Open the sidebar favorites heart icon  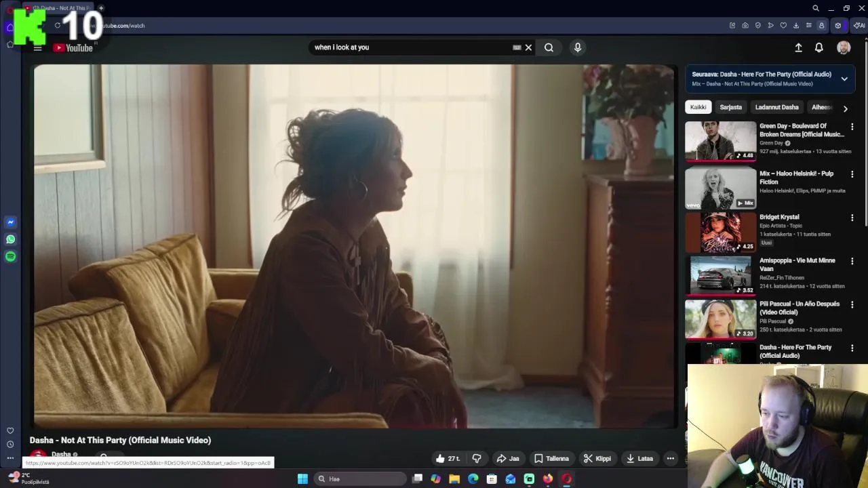10,430
